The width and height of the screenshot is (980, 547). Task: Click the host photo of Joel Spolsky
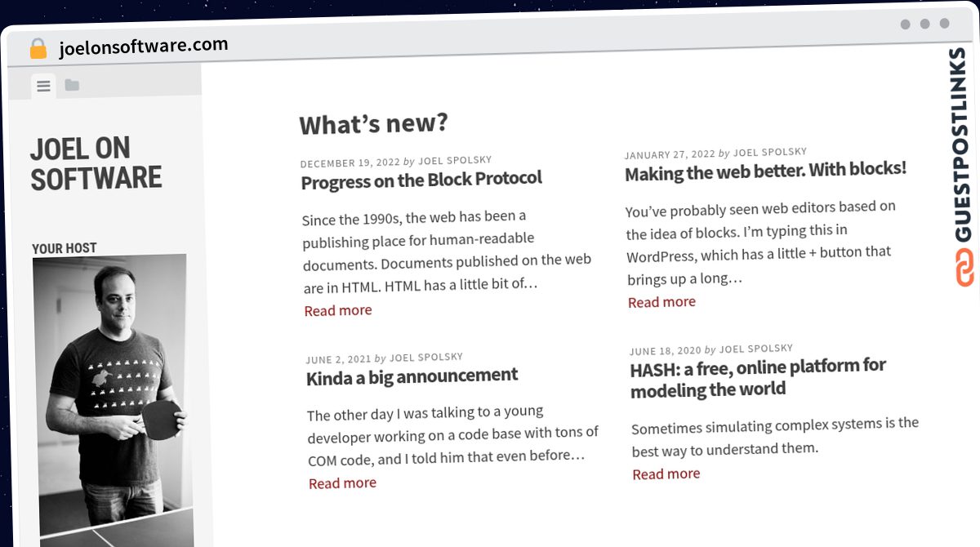(113, 400)
